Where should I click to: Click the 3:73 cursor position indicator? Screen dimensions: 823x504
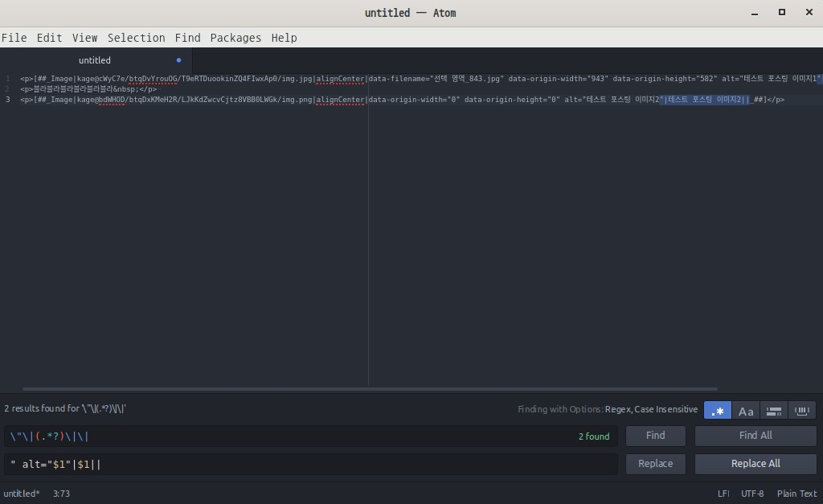pyautogui.click(x=61, y=494)
